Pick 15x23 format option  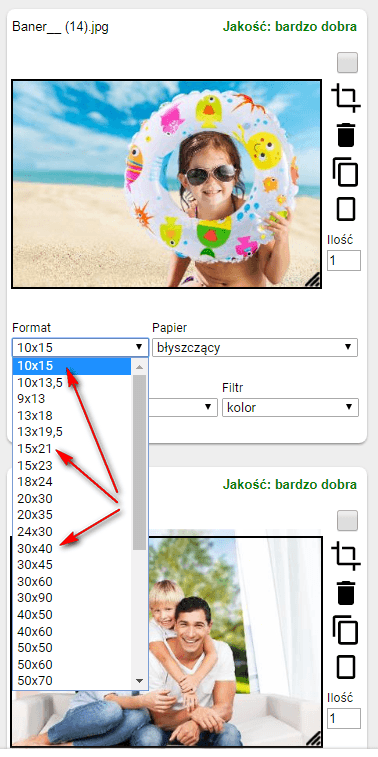72,465
